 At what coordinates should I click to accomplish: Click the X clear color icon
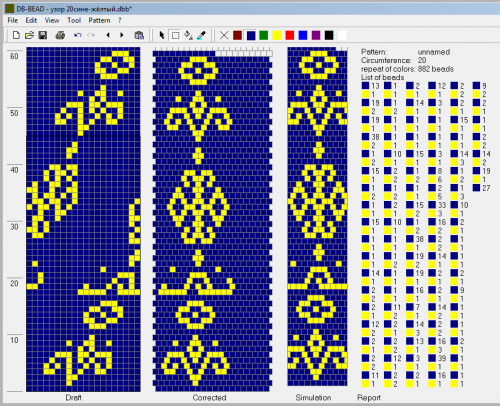[224, 35]
